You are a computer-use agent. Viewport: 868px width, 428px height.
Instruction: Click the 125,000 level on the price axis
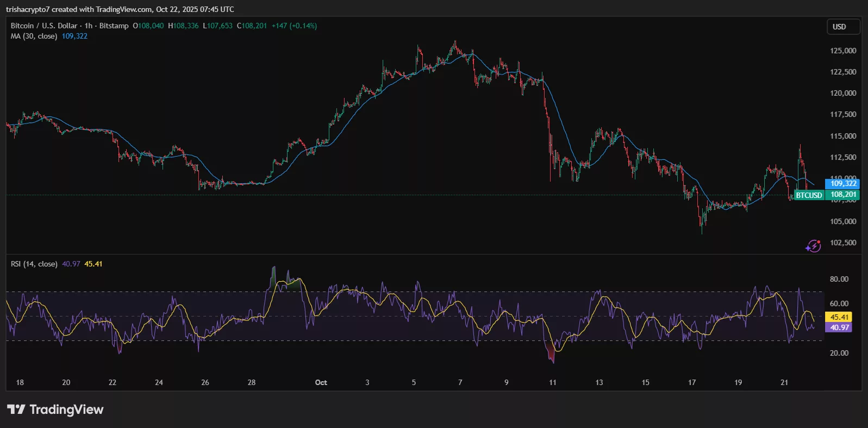pyautogui.click(x=842, y=51)
